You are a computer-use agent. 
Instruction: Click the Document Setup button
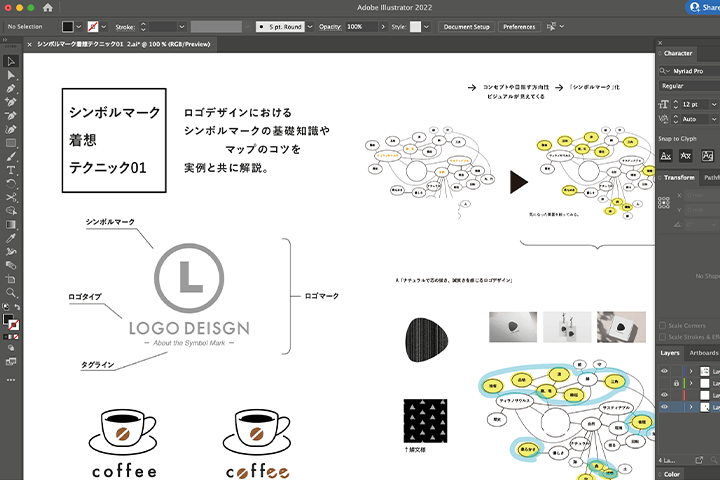(467, 27)
